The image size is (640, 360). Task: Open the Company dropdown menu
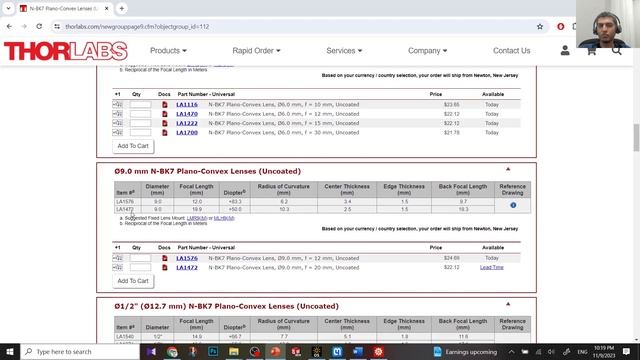(427, 51)
